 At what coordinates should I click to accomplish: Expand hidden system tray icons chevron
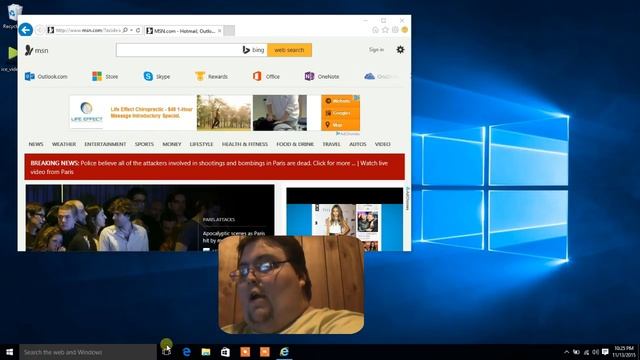coord(567,352)
